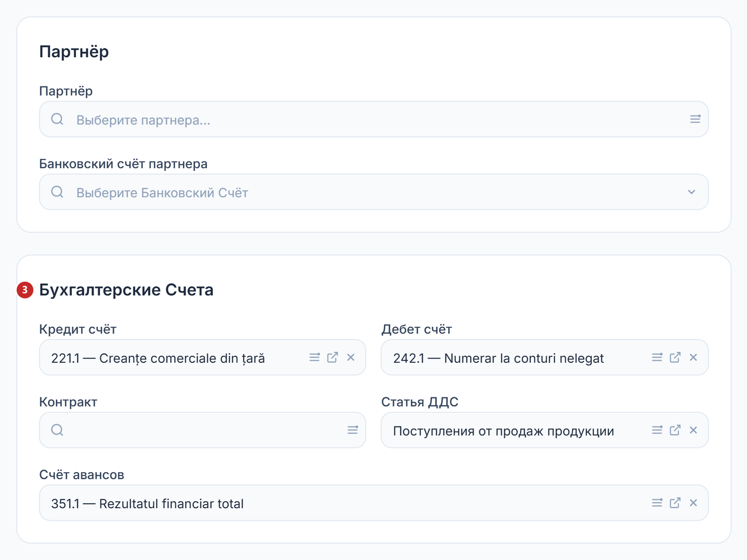
Task: Focus the Выберите Банковский Счёт input
Action: [373, 192]
